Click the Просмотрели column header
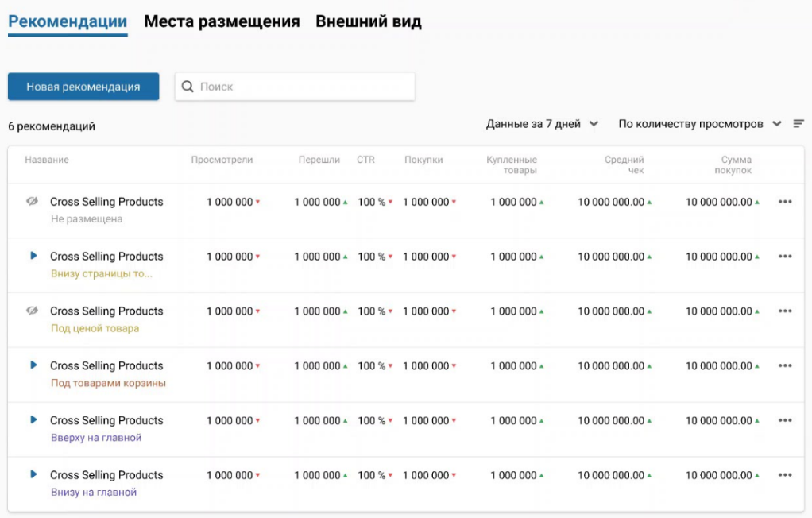812x518 pixels. click(x=222, y=160)
